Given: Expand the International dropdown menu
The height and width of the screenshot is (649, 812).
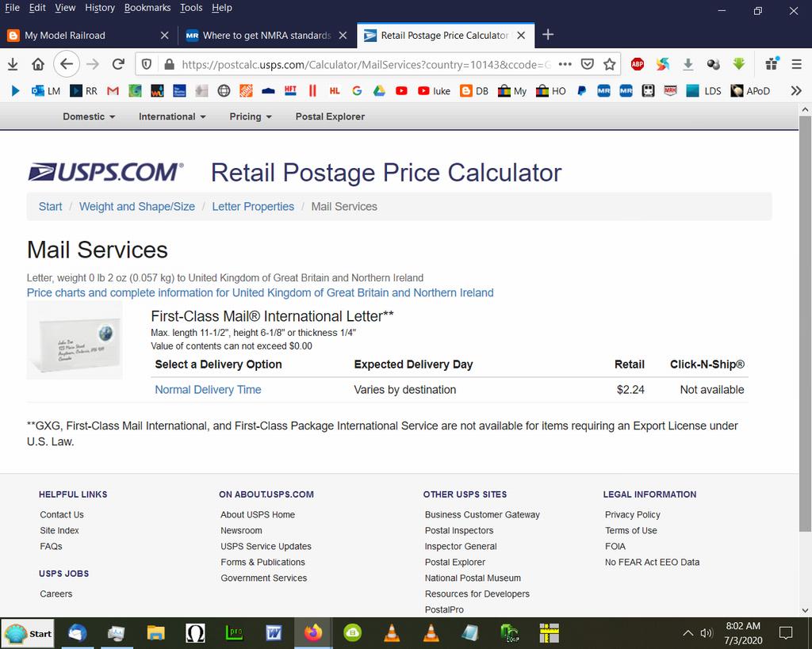Looking at the screenshot, I should click(172, 116).
